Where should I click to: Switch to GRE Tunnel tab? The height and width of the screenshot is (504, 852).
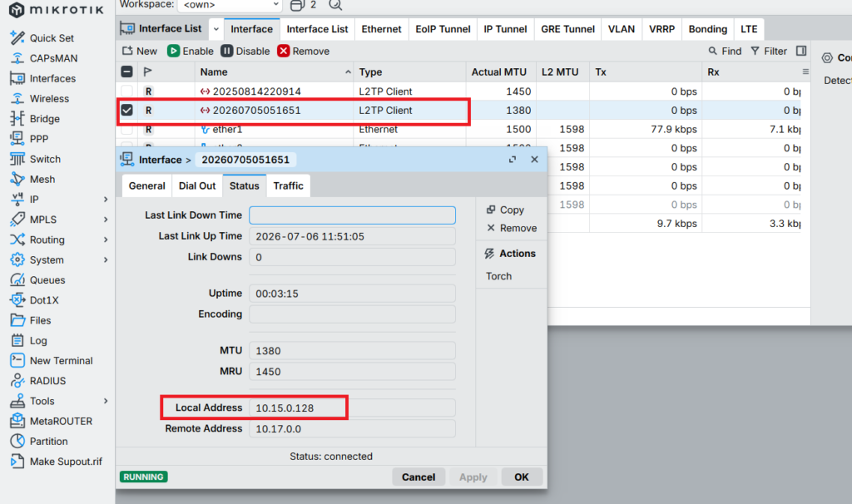[567, 29]
